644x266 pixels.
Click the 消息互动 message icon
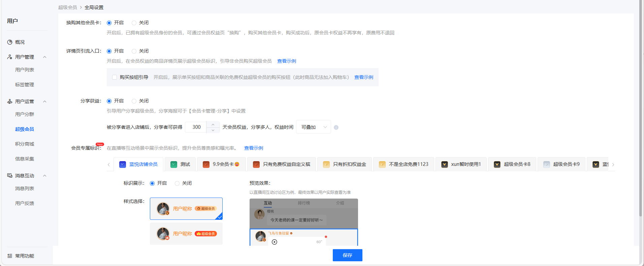(10, 176)
